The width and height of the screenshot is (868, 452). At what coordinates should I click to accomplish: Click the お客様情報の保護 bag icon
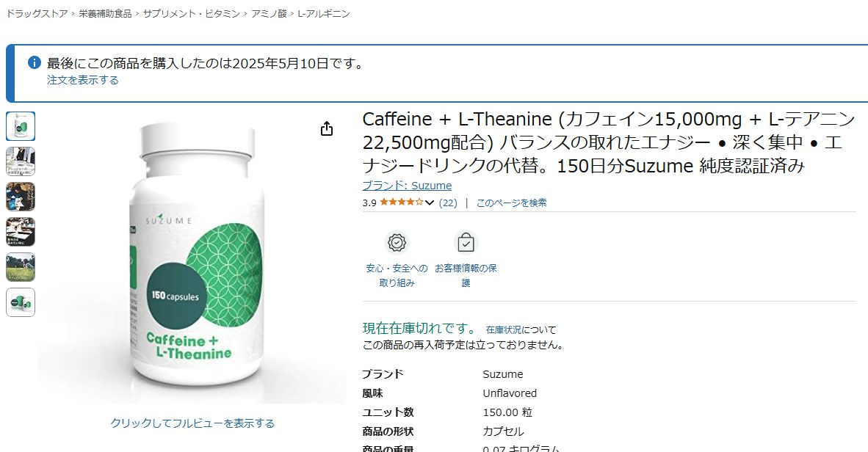pyautogui.click(x=466, y=242)
